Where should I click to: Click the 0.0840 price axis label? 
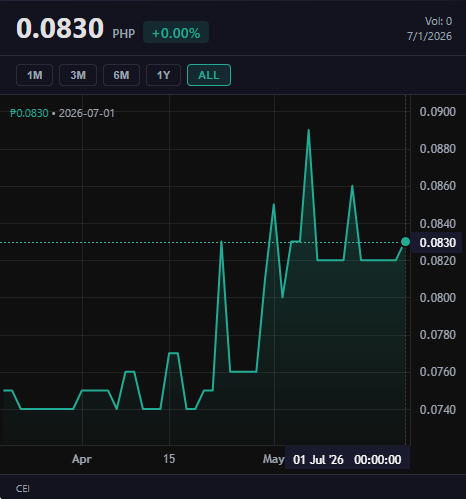click(438, 224)
